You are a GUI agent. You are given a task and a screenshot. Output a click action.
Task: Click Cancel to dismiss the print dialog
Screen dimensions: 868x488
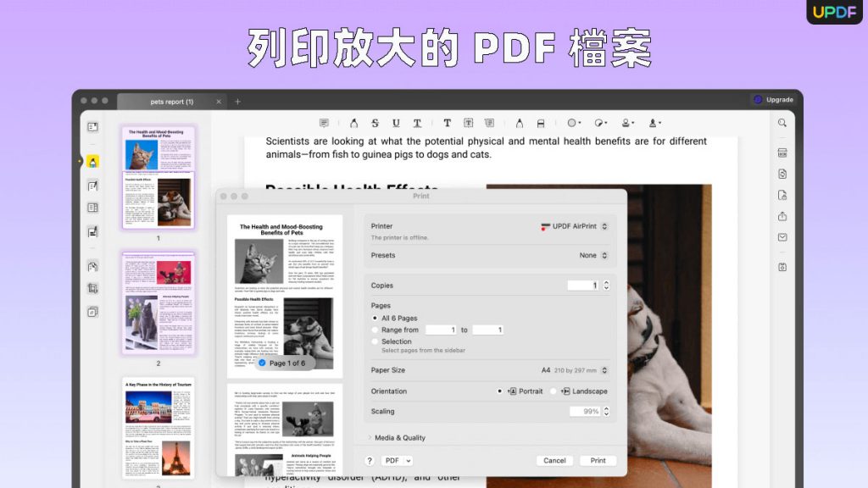pos(554,460)
